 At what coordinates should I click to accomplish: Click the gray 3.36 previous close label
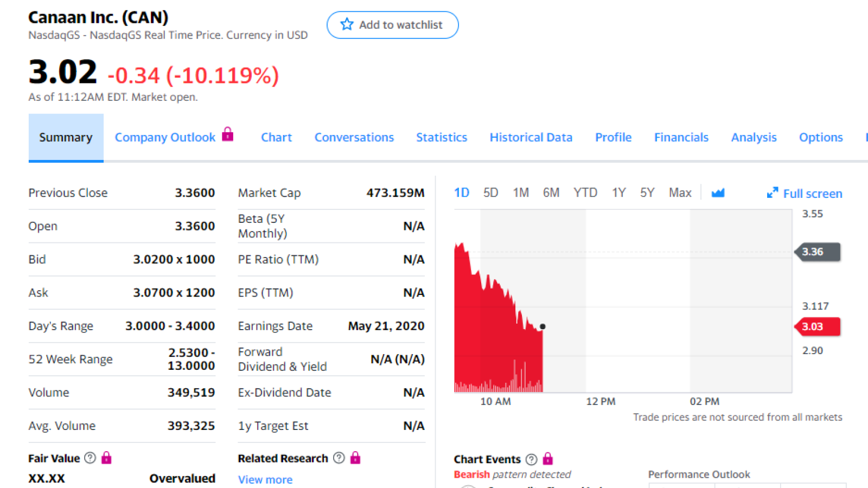pos(817,252)
